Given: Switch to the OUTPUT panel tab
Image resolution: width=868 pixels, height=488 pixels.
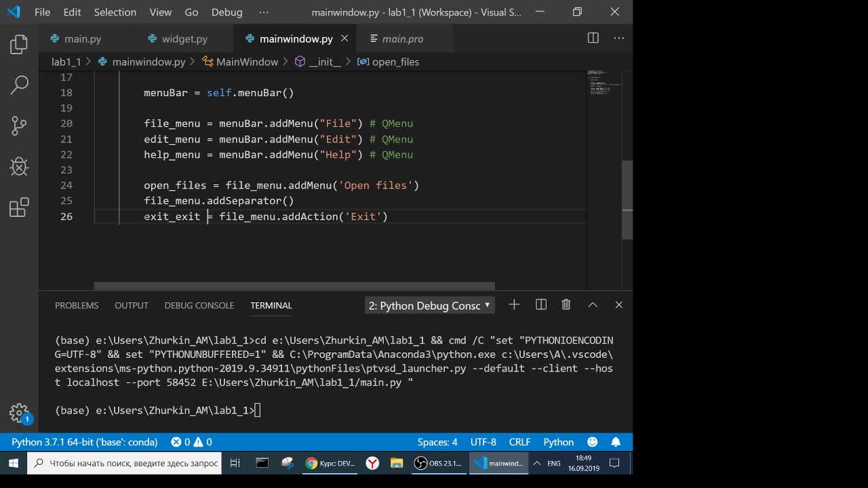Looking at the screenshot, I should point(132,305).
